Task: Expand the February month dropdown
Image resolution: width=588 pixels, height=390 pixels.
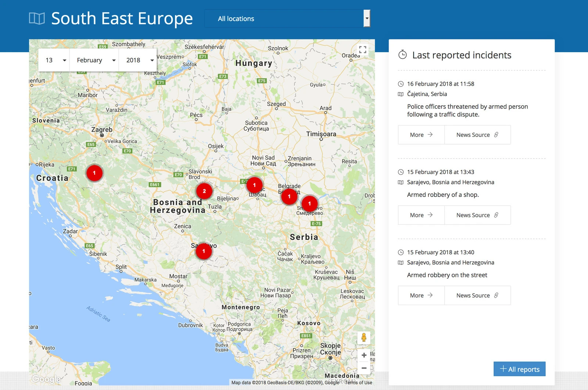Action: [96, 60]
